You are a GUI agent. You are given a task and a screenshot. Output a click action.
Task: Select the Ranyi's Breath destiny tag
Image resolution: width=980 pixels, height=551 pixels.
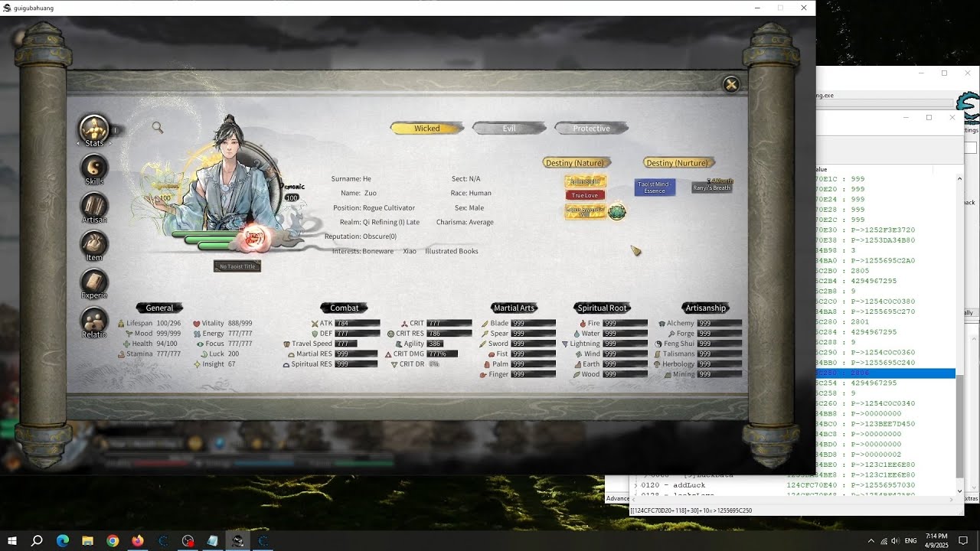(x=712, y=186)
